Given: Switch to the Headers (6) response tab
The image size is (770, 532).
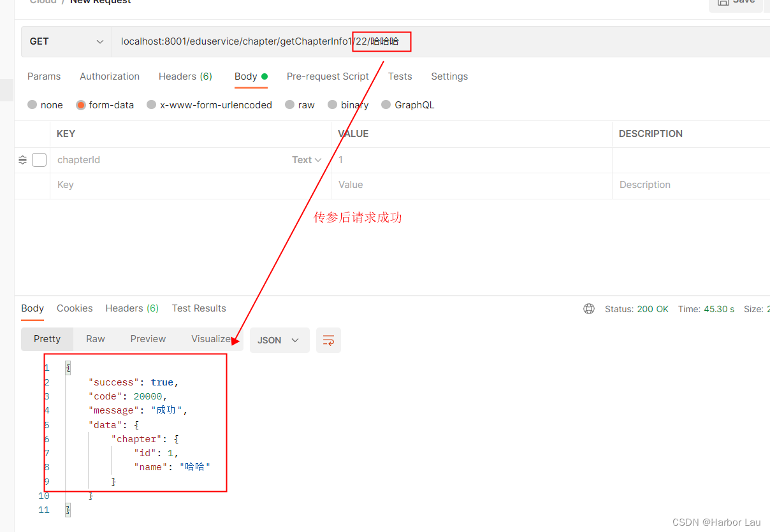Looking at the screenshot, I should 132,308.
